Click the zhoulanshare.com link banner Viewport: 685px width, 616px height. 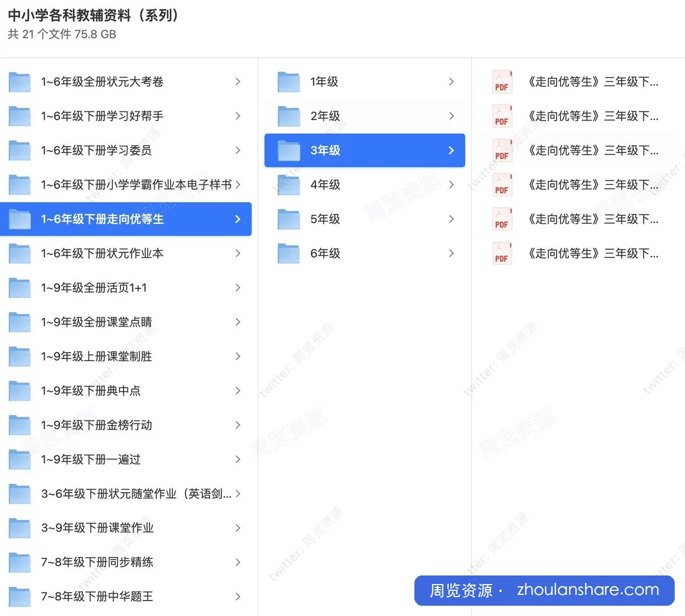545,590
